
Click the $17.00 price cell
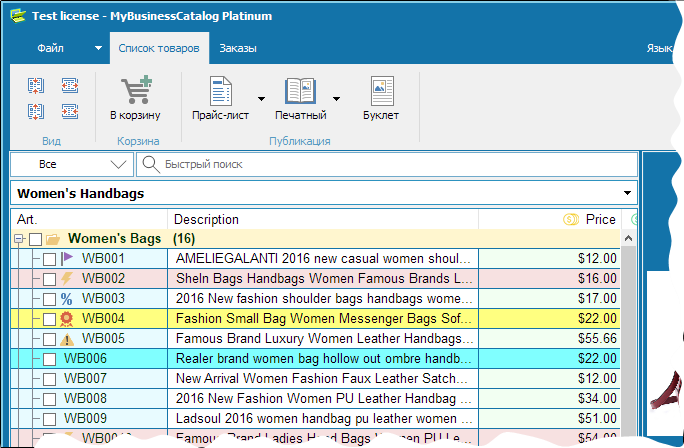point(550,298)
